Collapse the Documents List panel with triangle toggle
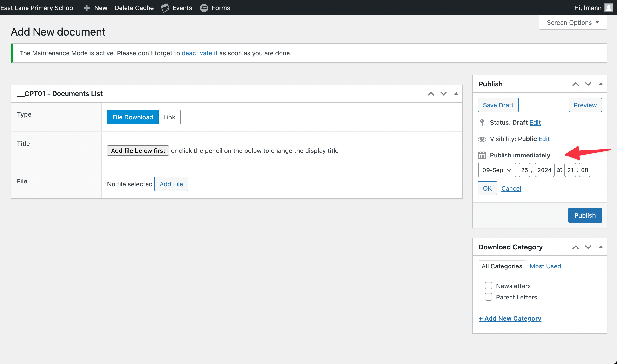The width and height of the screenshot is (617, 364). pos(456,93)
